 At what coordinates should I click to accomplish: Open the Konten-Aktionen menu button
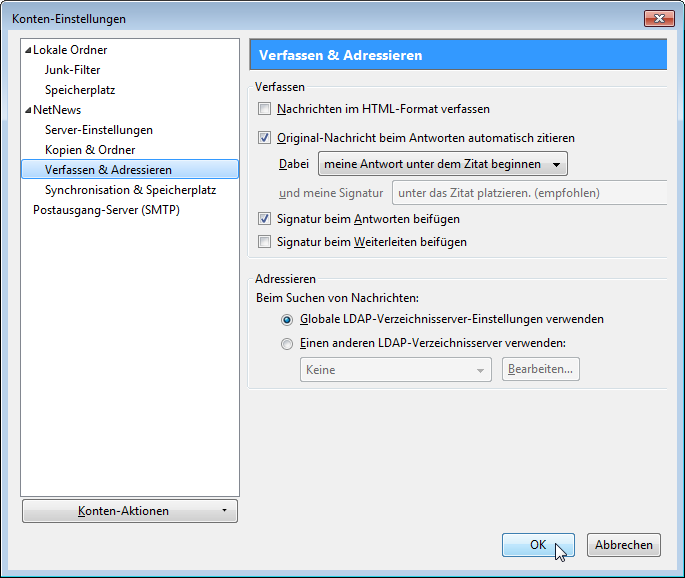click(x=130, y=511)
